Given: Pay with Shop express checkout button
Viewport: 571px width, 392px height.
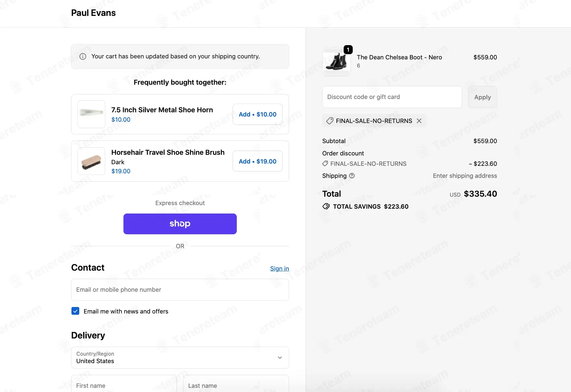Looking at the screenshot, I should pos(180,224).
